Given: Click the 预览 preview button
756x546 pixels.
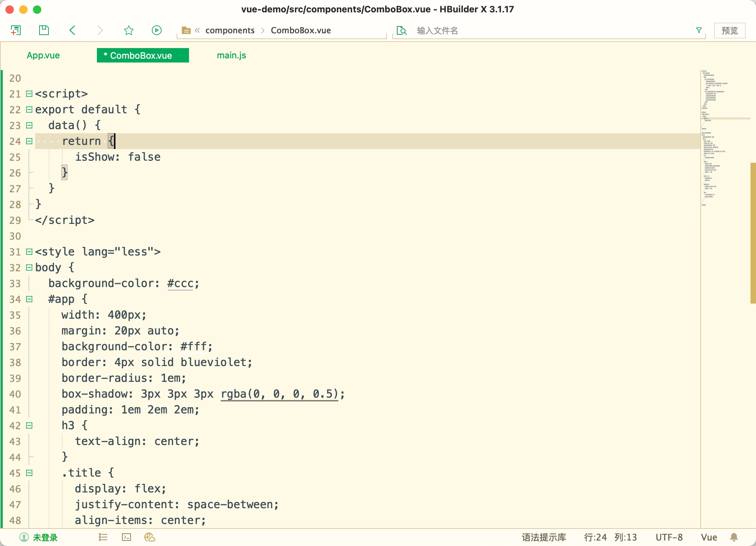Looking at the screenshot, I should pyautogui.click(x=729, y=31).
